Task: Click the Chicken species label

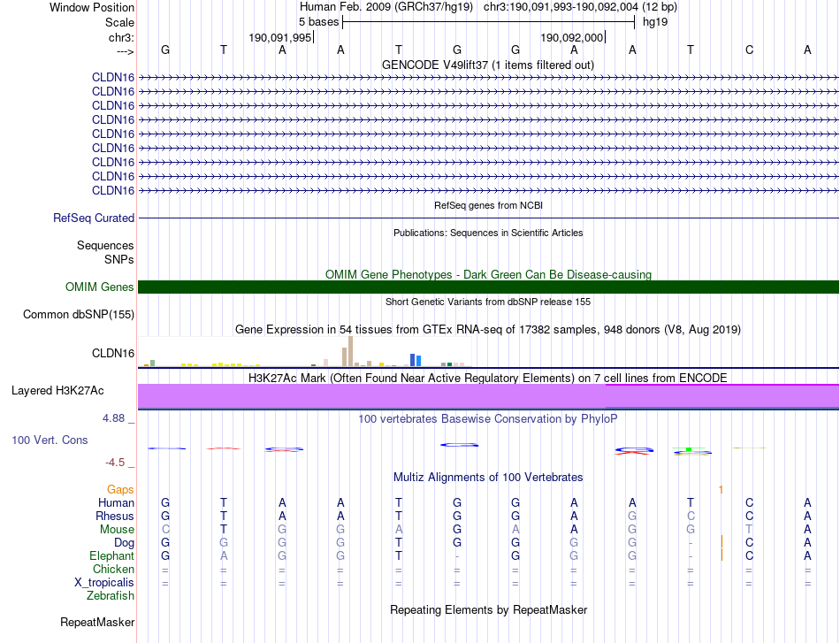Action: [x=113, y=569]
